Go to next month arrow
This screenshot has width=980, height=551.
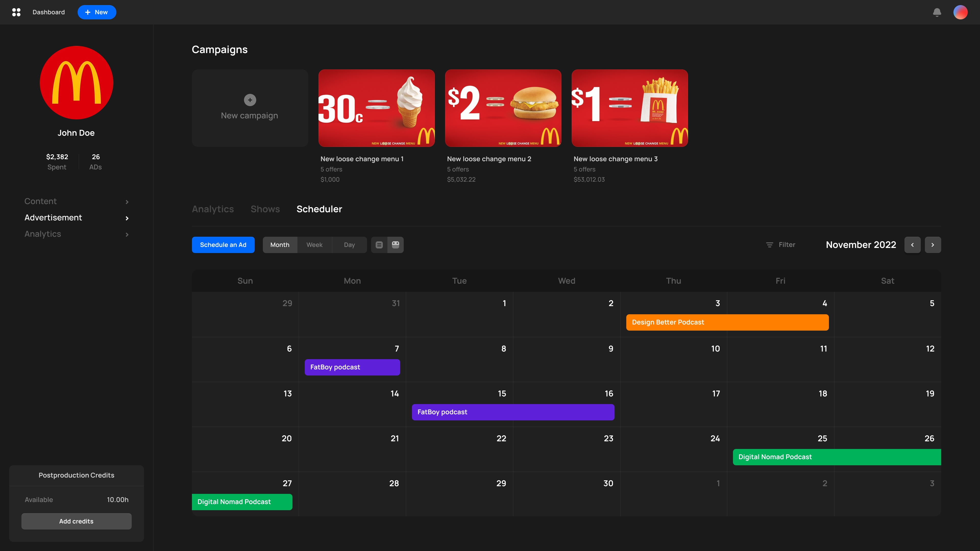[933, 245]
